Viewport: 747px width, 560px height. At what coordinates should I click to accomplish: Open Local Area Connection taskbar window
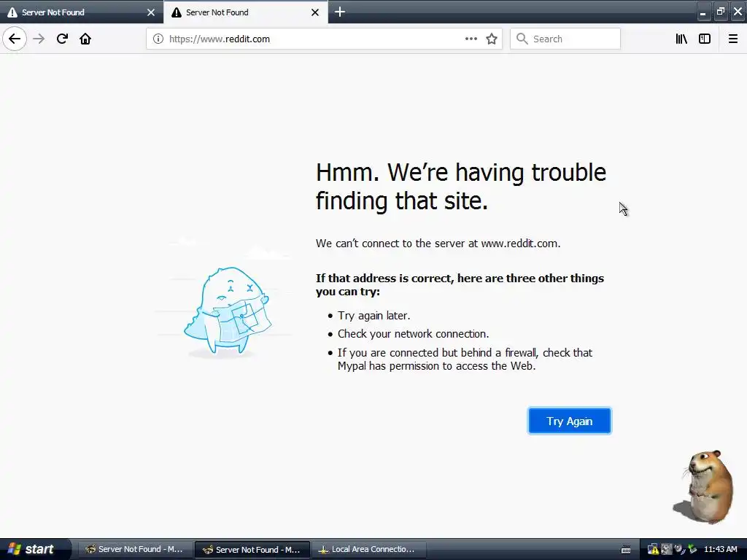coord(368,549)
